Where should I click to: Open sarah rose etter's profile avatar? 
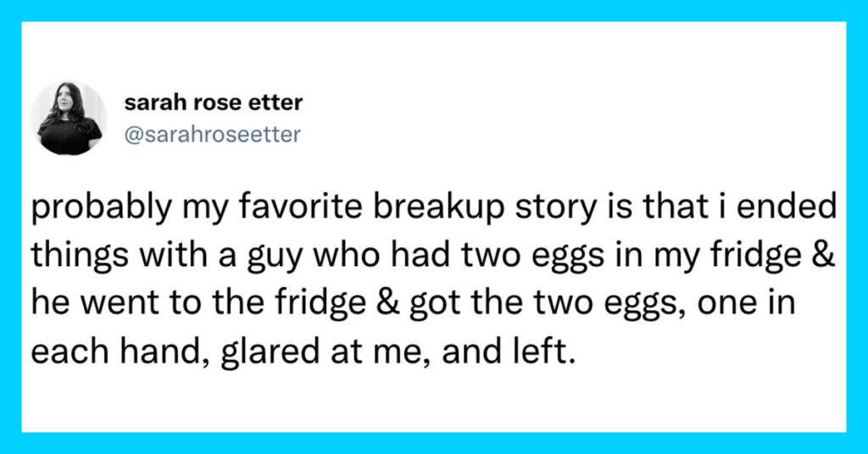pos(68,117)
